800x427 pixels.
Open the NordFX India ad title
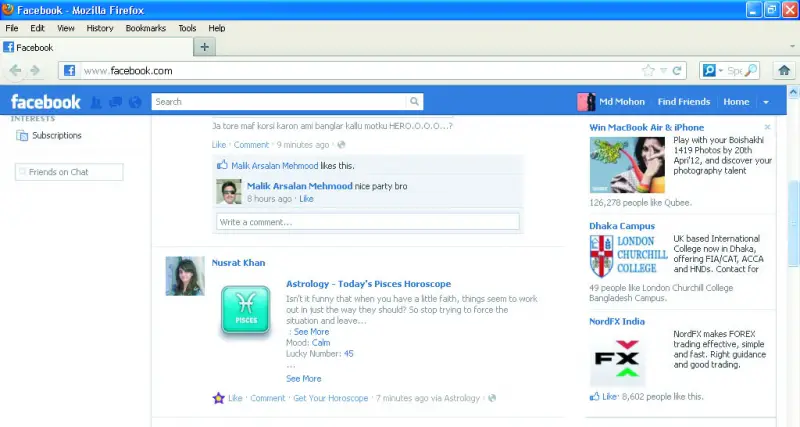tap(617, 321)
